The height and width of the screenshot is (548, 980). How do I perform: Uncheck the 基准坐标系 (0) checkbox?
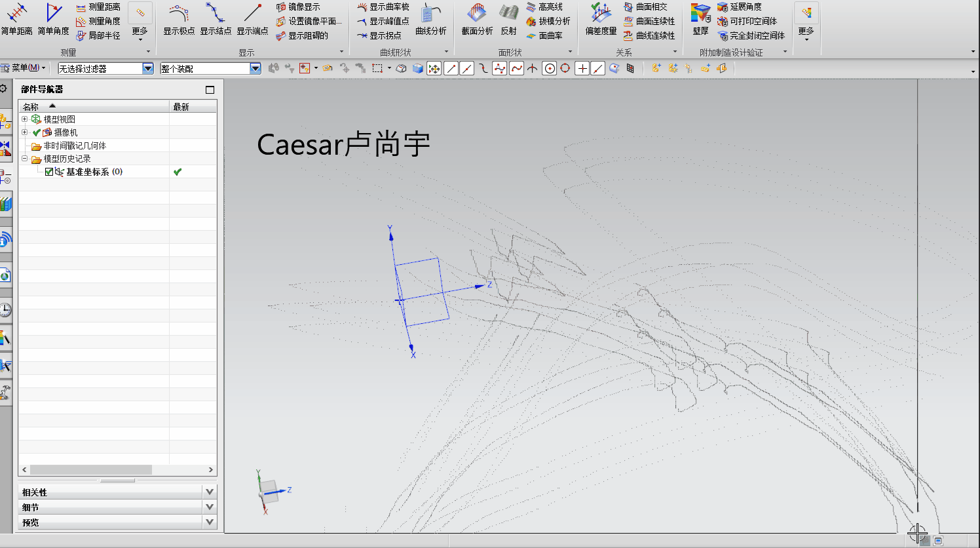tap(49, 171)
